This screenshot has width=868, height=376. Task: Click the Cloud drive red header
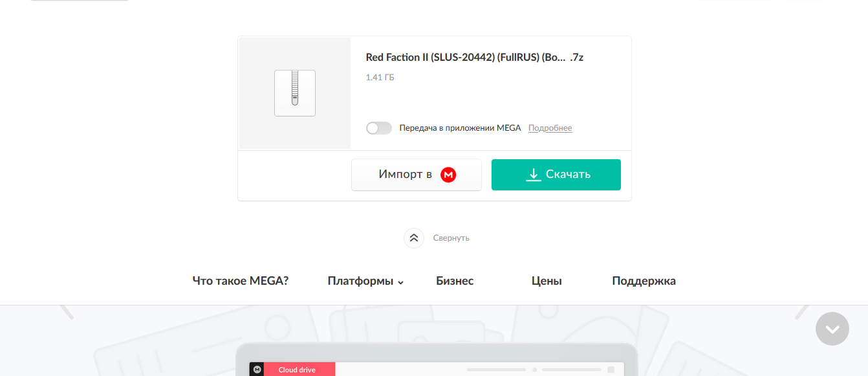point(299,370)
